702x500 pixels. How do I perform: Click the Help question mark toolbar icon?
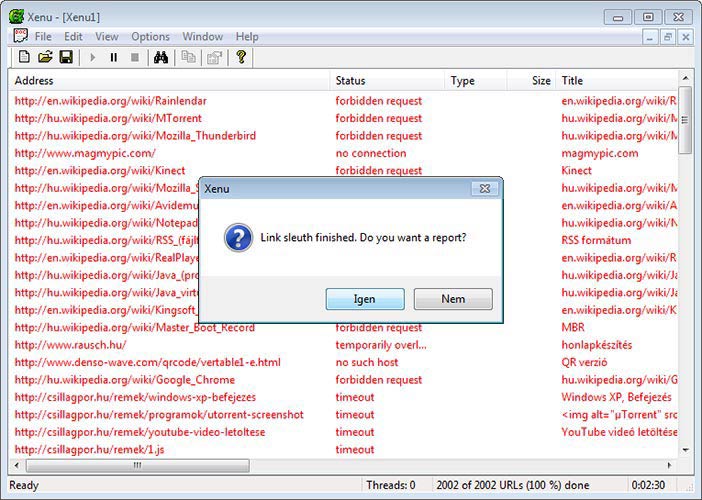pyautogui.click(x=241, y=57)
